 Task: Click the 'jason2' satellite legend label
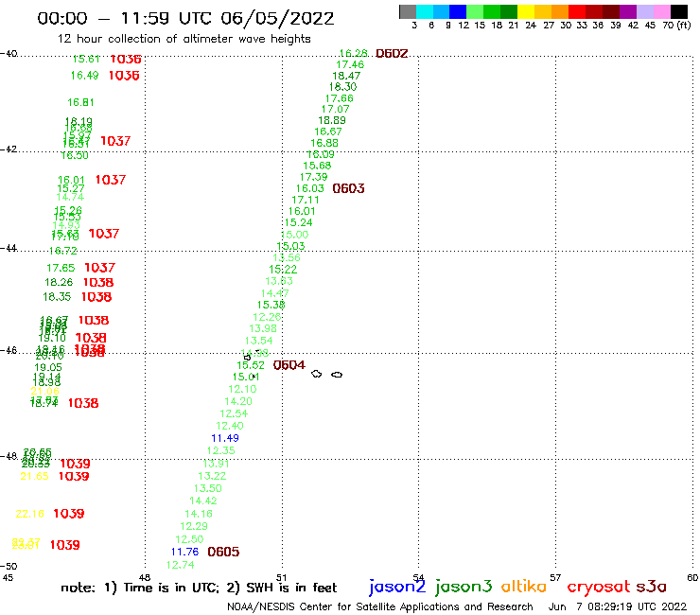[x=397, y=587]
